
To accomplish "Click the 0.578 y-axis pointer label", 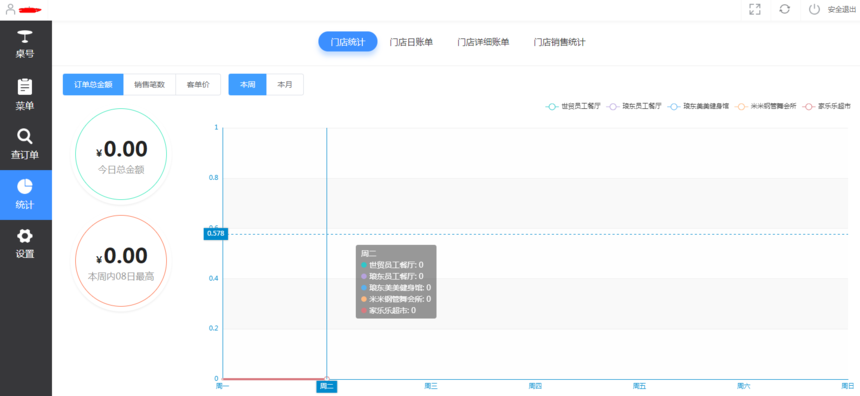I will click(x=215, y=234).
